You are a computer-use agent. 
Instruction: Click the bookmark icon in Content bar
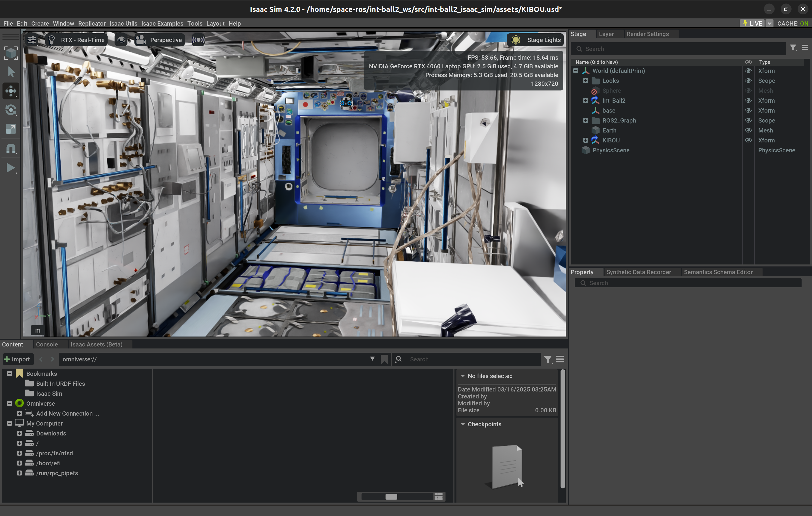point(384,359)
